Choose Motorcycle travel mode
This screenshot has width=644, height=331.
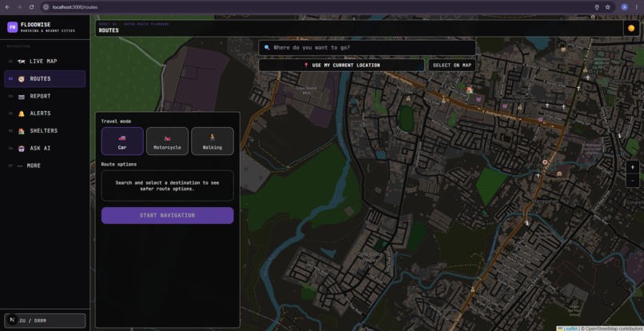167,141
